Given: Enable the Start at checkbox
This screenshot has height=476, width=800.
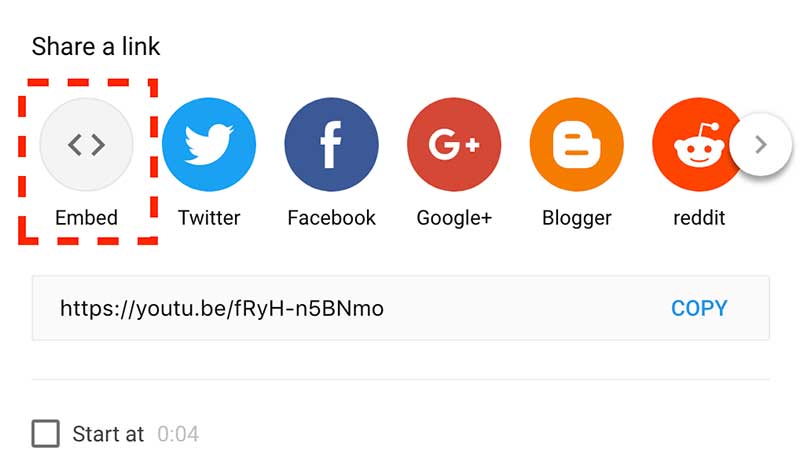Looking at the screenshot, I should 45,434.
